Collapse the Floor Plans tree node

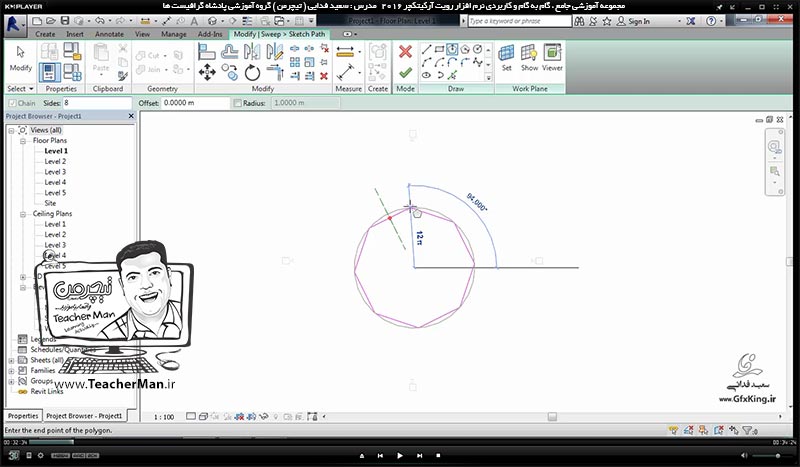[x=23, y=141]
